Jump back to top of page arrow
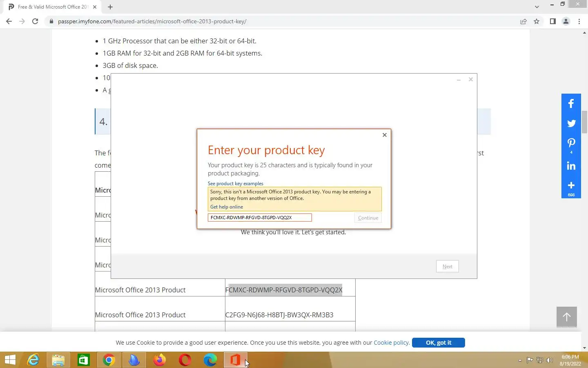Image resolution: width=588 pixels, height=368 pixels. [567, 316]
